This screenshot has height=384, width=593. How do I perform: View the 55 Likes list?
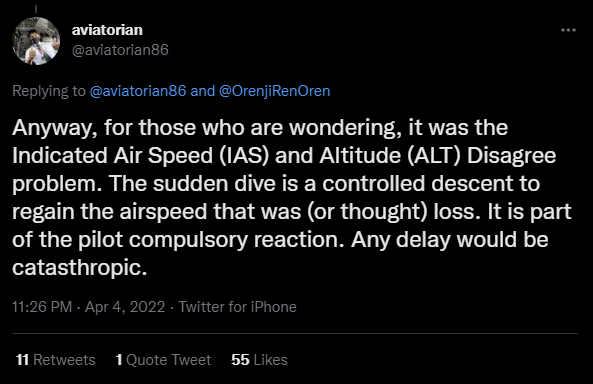259,359
